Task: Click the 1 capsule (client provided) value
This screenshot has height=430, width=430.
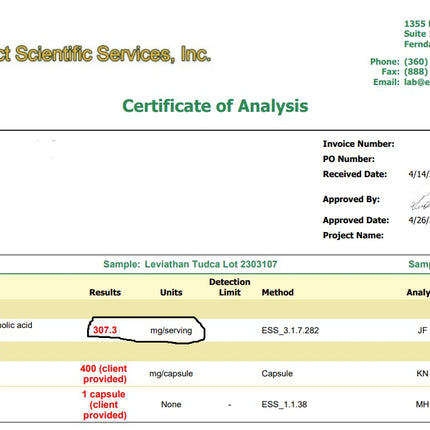Action: click(104, 404)
